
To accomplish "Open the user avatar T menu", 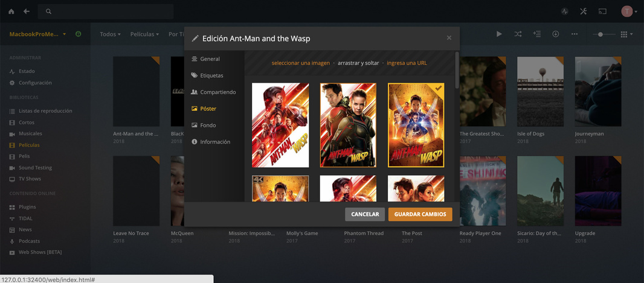I will 629,11.
